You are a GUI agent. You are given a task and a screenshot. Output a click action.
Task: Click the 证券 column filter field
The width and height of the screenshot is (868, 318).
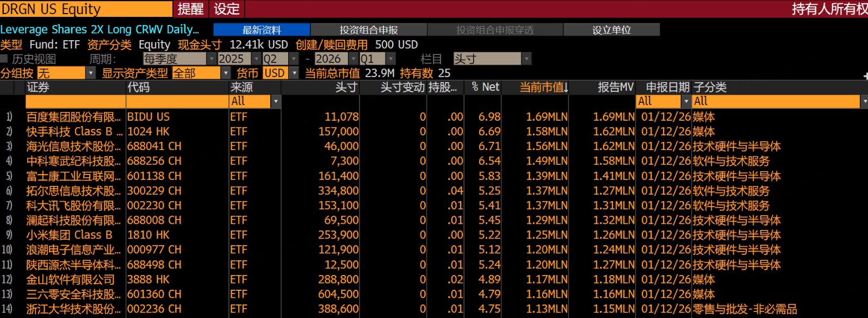76,102
